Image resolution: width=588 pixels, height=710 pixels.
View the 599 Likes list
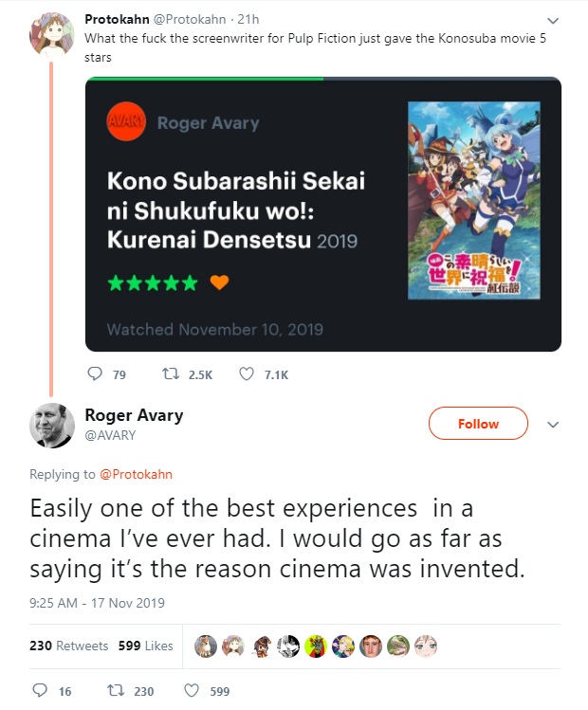point(145,646)
